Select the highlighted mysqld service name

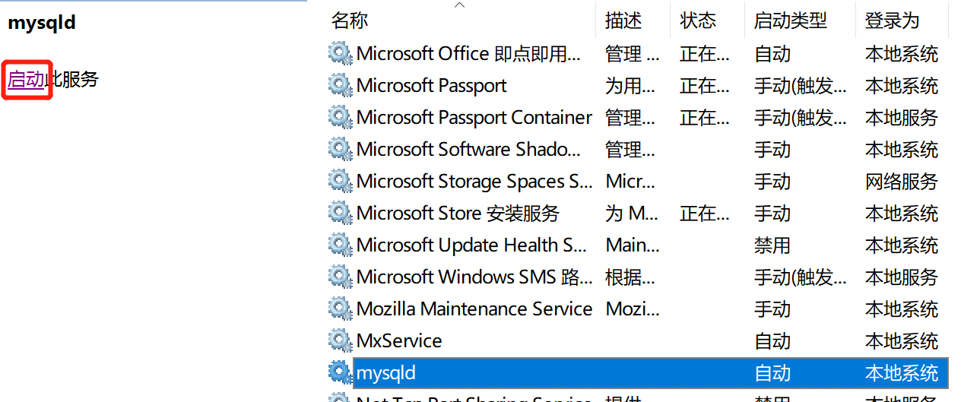(x=386, y=373)
